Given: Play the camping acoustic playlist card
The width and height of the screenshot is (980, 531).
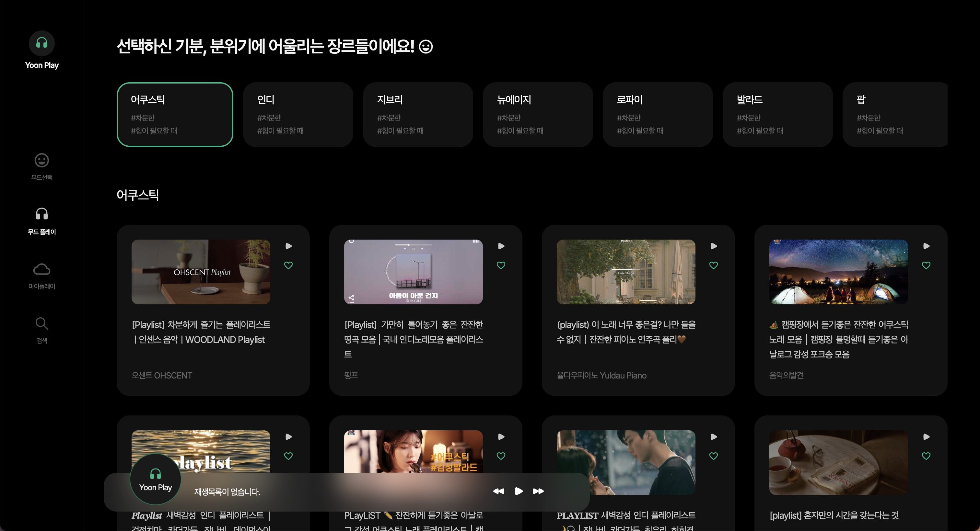Looking at the screenshot, I should 926,246.
